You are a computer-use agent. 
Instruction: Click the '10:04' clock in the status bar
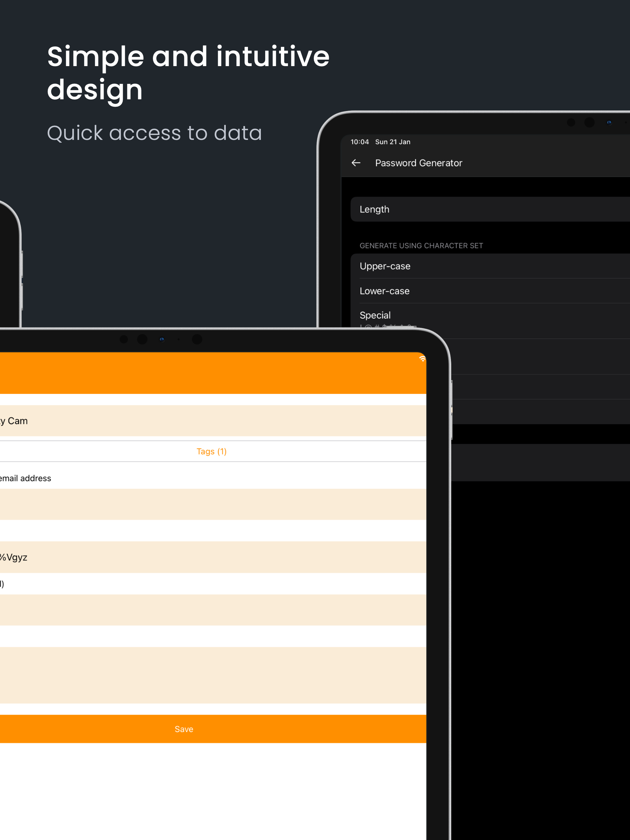(360, 142)
